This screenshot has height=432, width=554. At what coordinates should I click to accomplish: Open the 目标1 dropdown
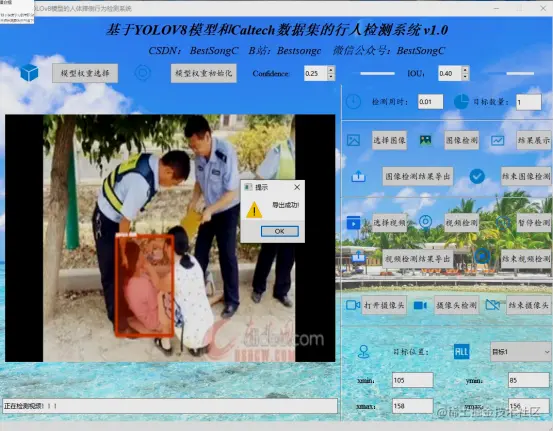point(520,352)
